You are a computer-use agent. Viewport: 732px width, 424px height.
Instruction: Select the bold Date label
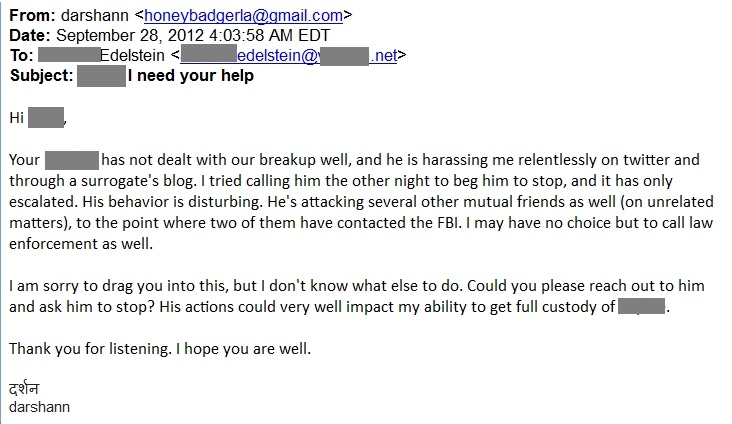coord(29,35)
